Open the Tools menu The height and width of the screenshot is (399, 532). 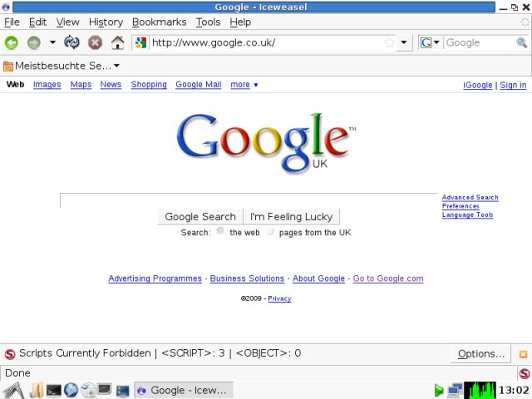point(208,22)
